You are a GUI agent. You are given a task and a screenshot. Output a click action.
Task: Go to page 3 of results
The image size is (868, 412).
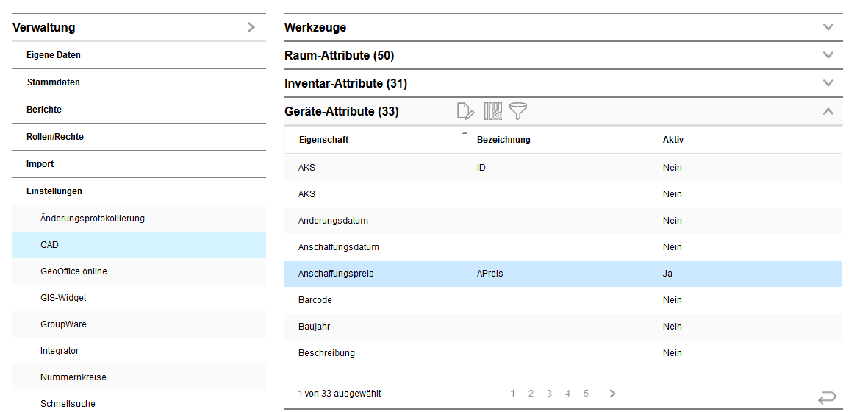(x=549, y=394)
